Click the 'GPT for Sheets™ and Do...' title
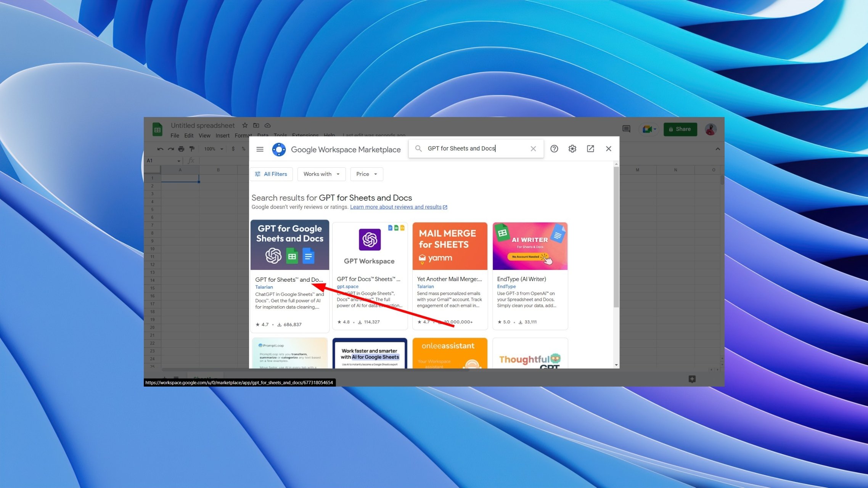 click(289, 280)
